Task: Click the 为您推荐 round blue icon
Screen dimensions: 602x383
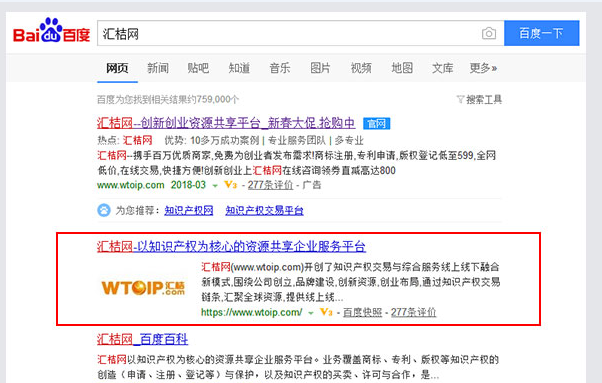Action: [x=104, y=210]
